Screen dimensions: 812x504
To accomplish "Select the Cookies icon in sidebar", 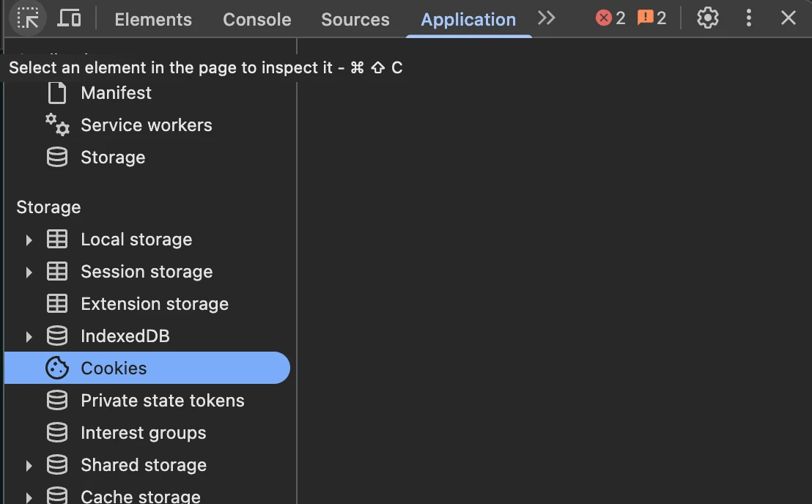I will (57, 368).
